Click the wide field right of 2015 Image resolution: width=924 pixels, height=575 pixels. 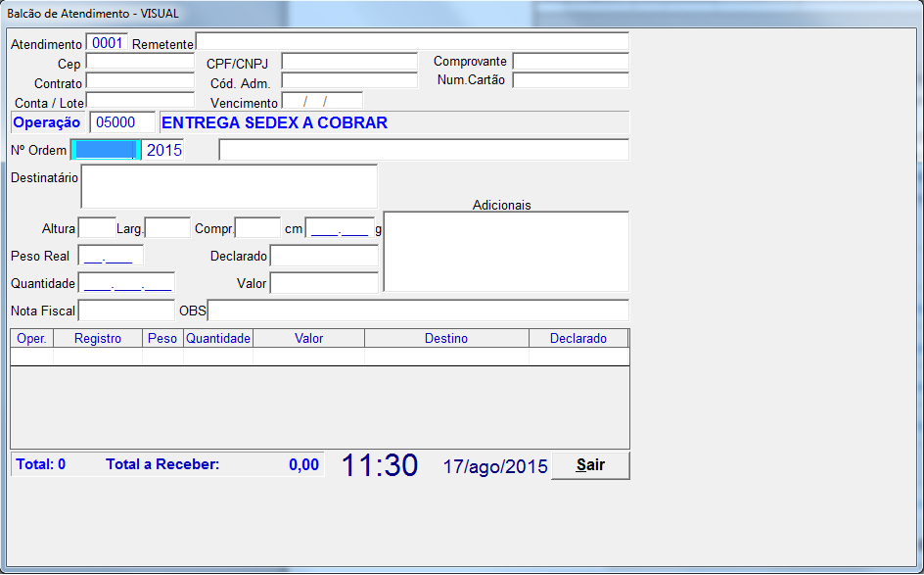(x=424, y=150)
